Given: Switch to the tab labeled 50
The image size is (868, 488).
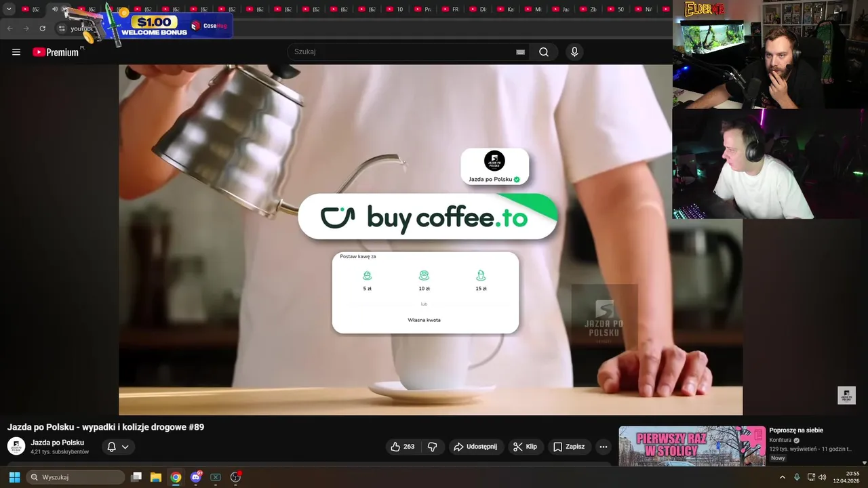Looking at the screenshot, I should [616, 9].
